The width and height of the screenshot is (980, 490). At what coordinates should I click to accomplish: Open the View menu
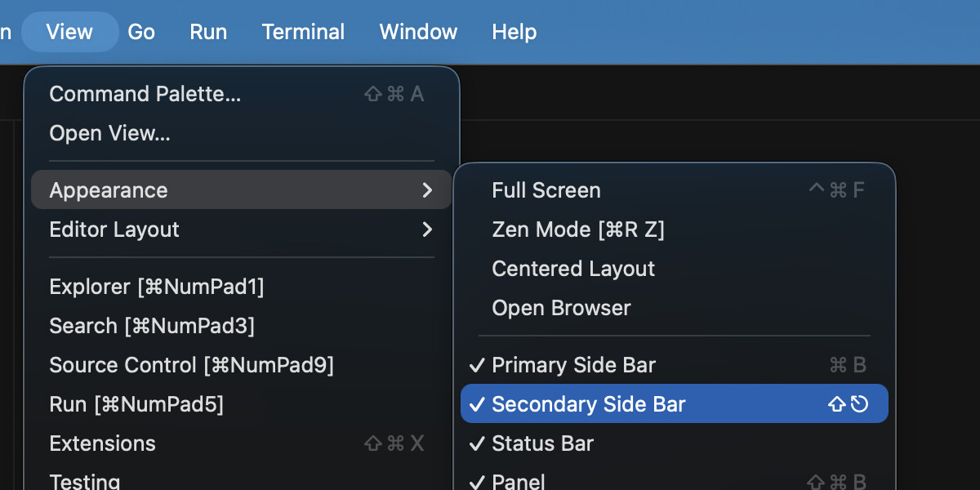point(69,32)
